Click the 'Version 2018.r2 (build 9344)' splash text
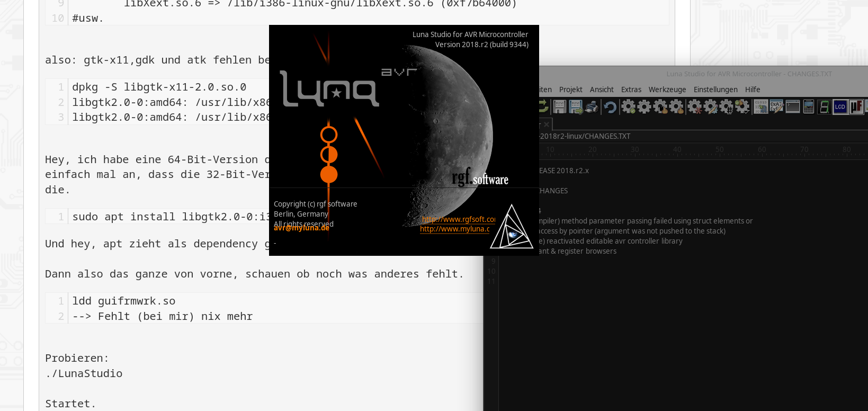This screenshot has height=411, width=868. 482,44
